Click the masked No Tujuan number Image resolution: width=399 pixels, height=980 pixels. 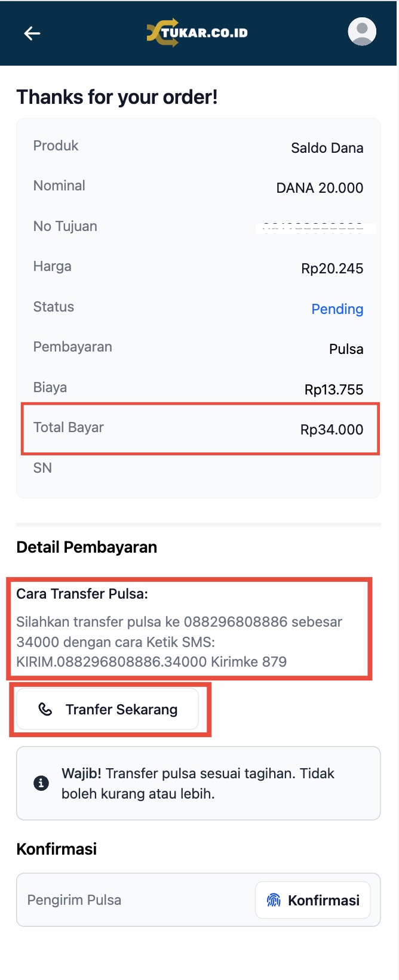[x=313, y=227]
